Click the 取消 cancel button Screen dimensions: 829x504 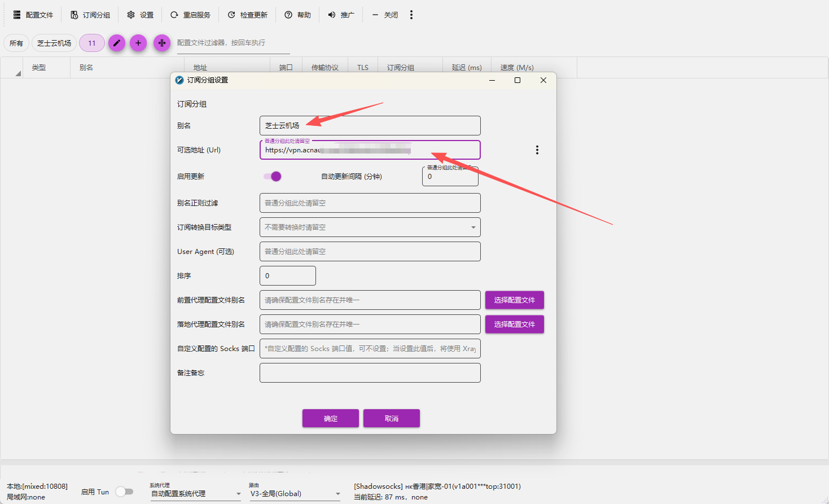click(x=392, y=418)
